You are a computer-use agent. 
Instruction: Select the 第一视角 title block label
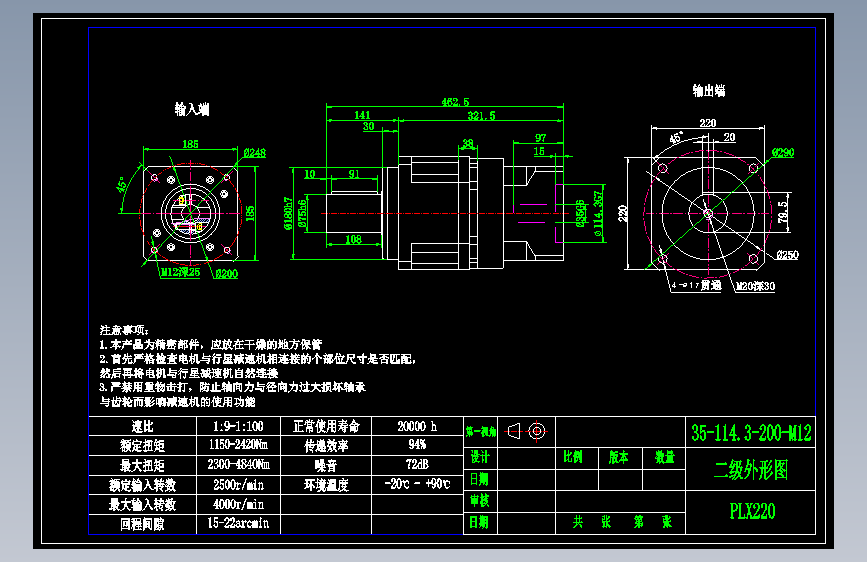tap(480, 431)
